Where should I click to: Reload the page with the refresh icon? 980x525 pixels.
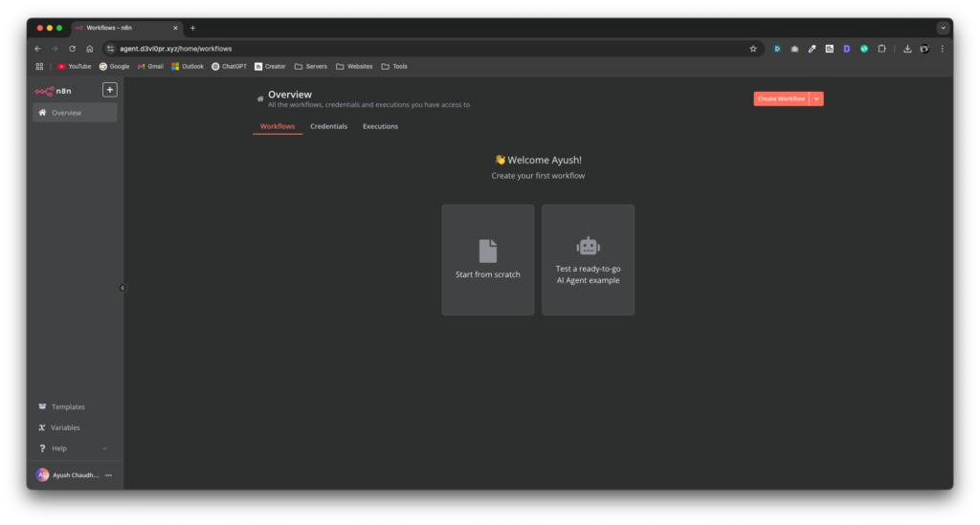pos(73,49)
